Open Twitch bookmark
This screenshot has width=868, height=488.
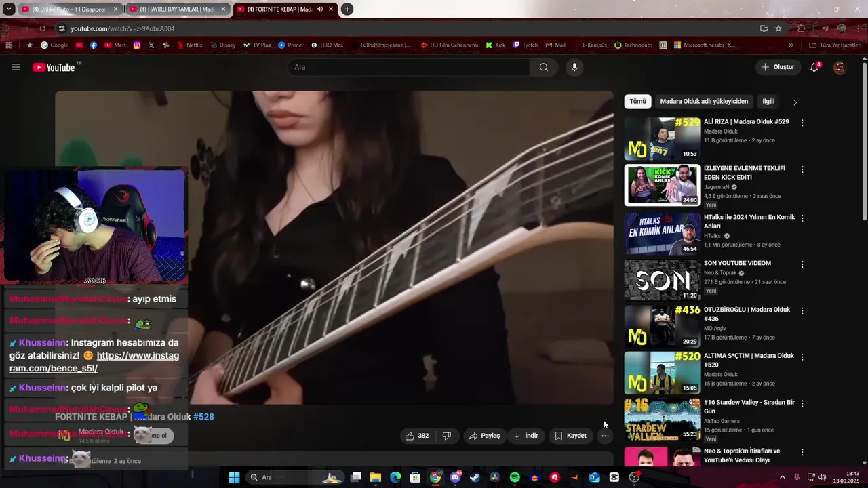coord(526,45)
